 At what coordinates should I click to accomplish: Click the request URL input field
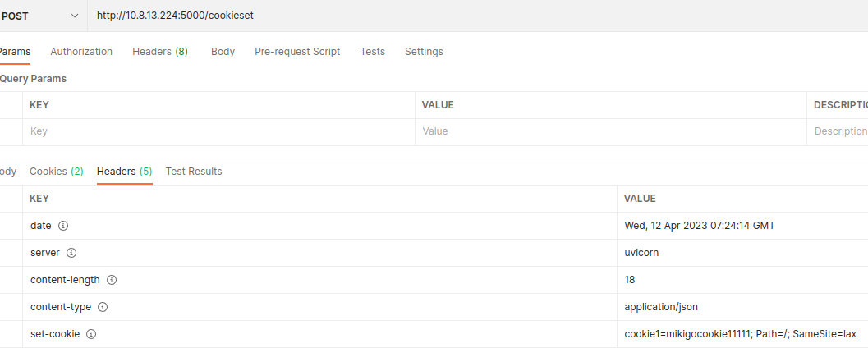pos(476,16)
